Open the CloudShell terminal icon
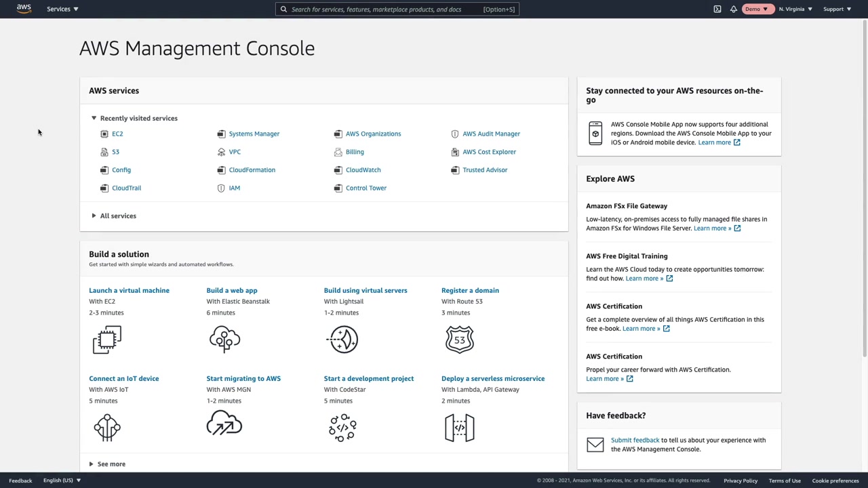Screen dimensions: 868x488 click(717, 9)
